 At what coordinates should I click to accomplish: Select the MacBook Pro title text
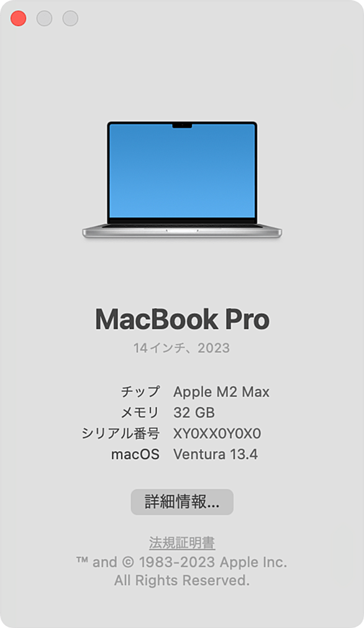point(182,319)
